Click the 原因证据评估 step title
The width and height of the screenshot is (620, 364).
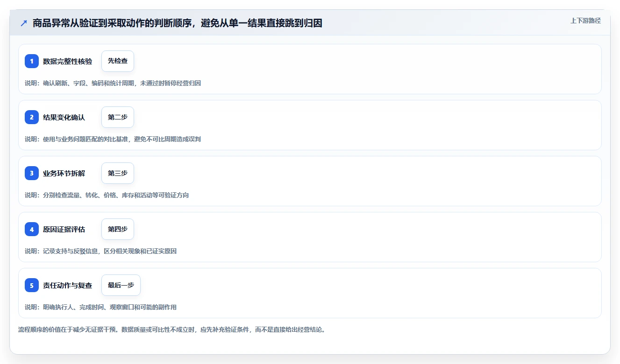pyautogui.click(x=64, y=229)
